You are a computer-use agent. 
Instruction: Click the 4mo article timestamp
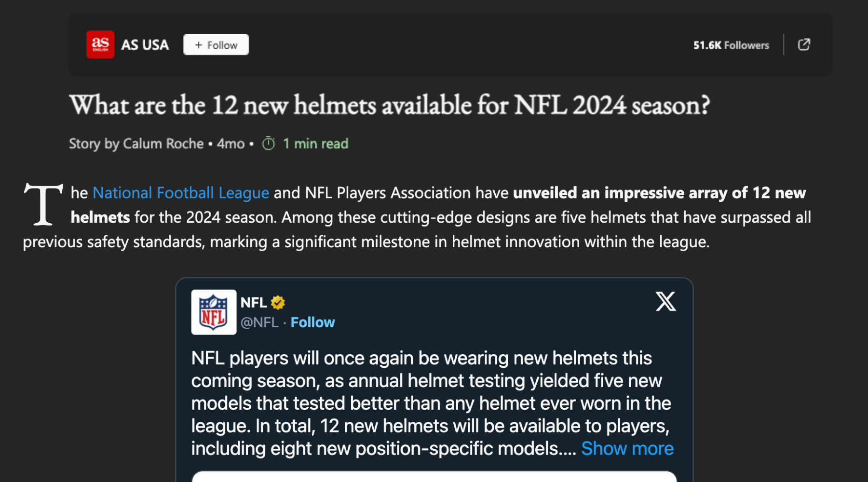click(231, 143)
